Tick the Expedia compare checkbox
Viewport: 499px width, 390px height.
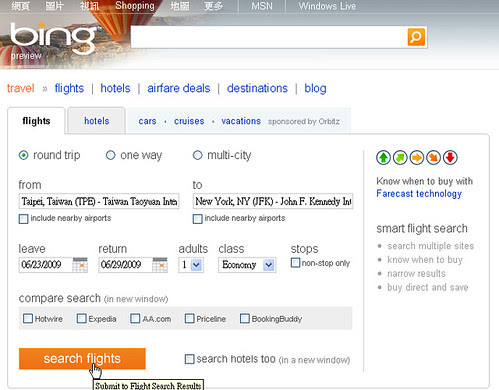tap(81, 318)
